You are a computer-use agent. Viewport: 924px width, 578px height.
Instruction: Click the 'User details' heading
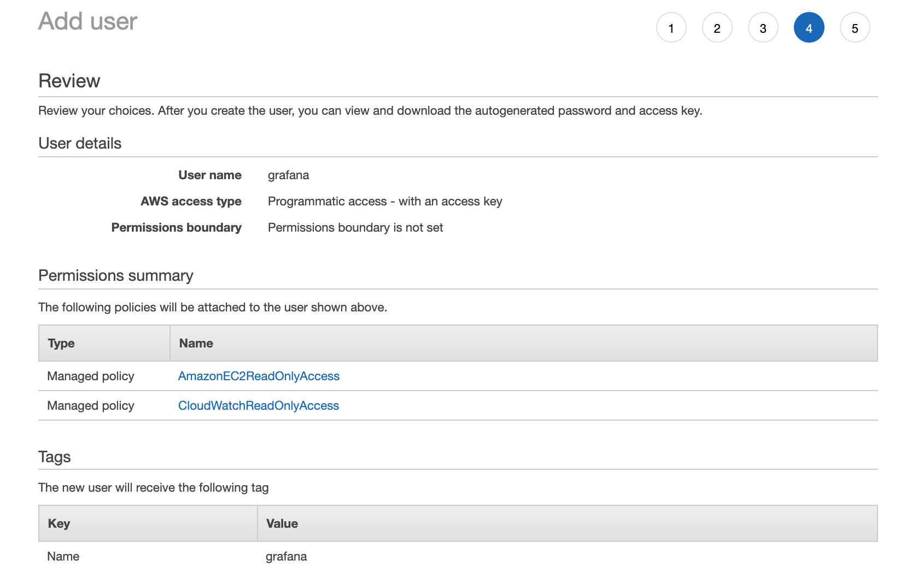[x=80, y=143]
